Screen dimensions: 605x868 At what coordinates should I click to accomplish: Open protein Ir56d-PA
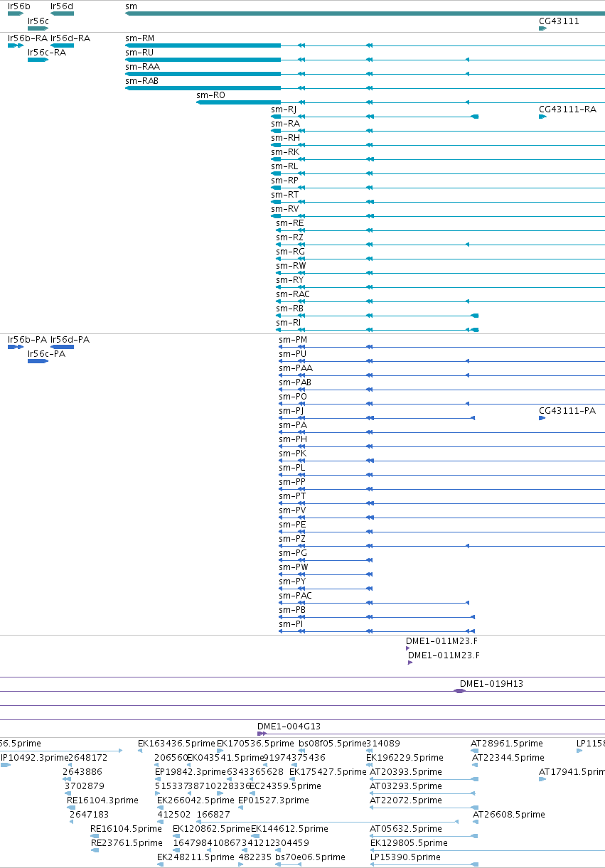click(x=70, y=339)
